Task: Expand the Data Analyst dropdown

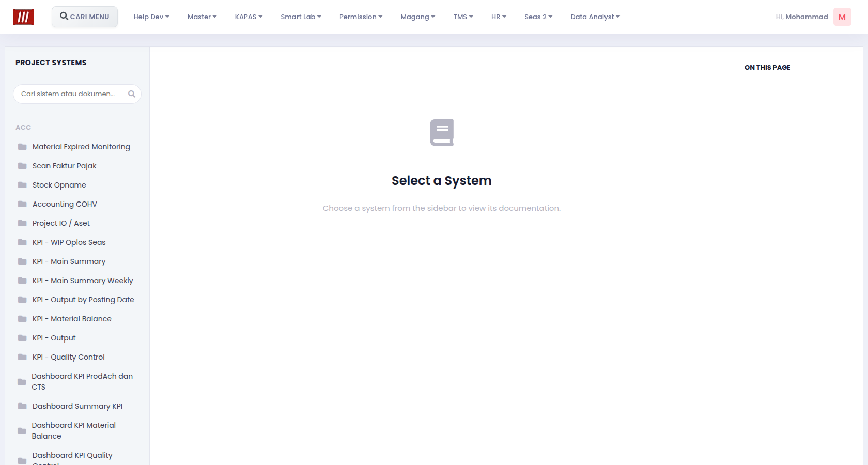Action: 595,17
